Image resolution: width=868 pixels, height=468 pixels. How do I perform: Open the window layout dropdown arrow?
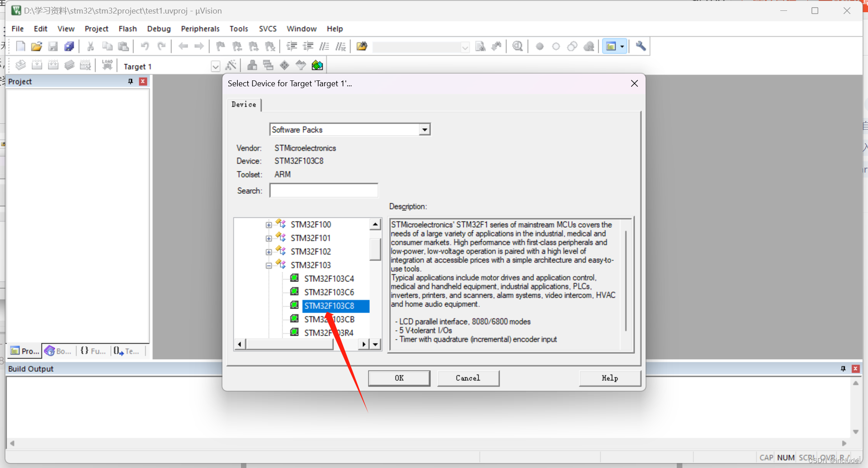(x=622, y=46)
